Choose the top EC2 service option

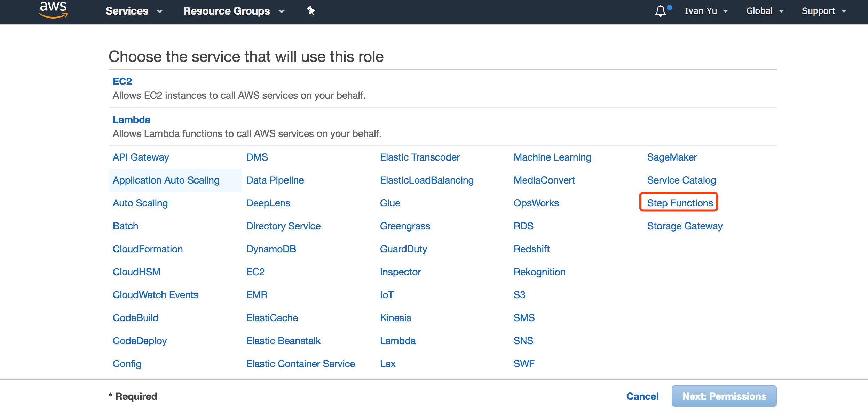coord(122,81)
